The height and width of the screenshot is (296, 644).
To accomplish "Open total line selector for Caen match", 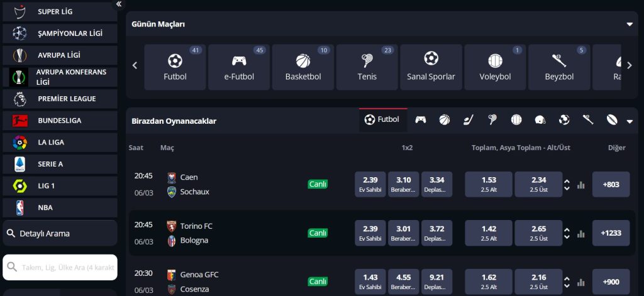I will point(567,185).
